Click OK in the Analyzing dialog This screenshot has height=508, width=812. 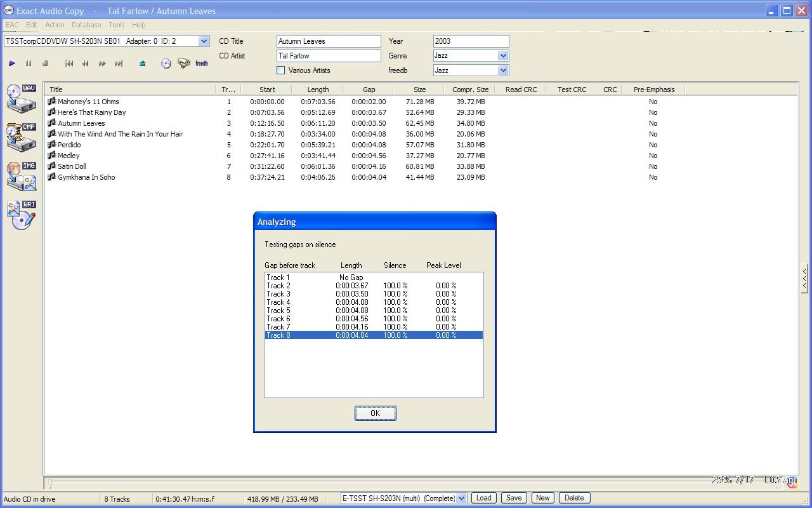[x=375, y=413]
